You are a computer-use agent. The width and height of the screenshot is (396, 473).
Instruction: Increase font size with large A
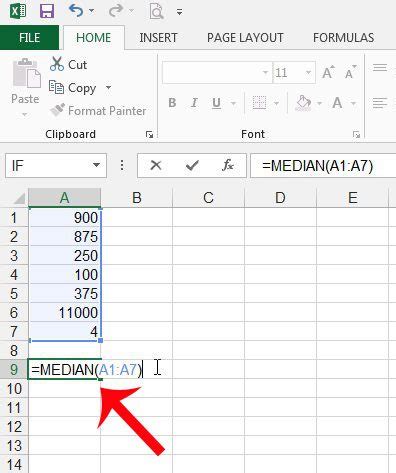(x=328, y=72)
